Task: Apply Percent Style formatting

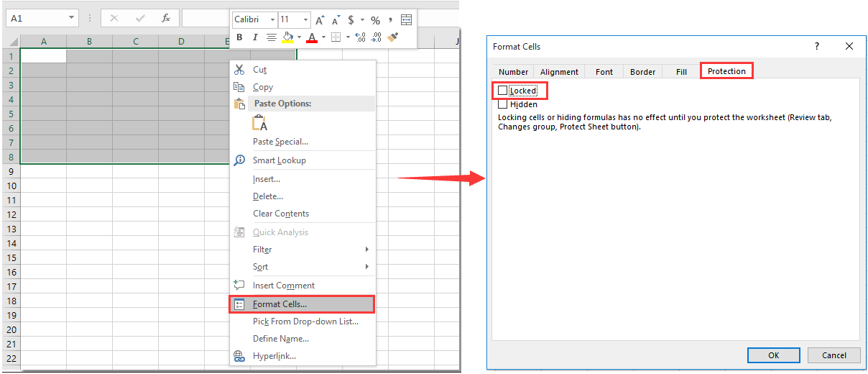Action: pyautogui.click(x=375, y=20)
